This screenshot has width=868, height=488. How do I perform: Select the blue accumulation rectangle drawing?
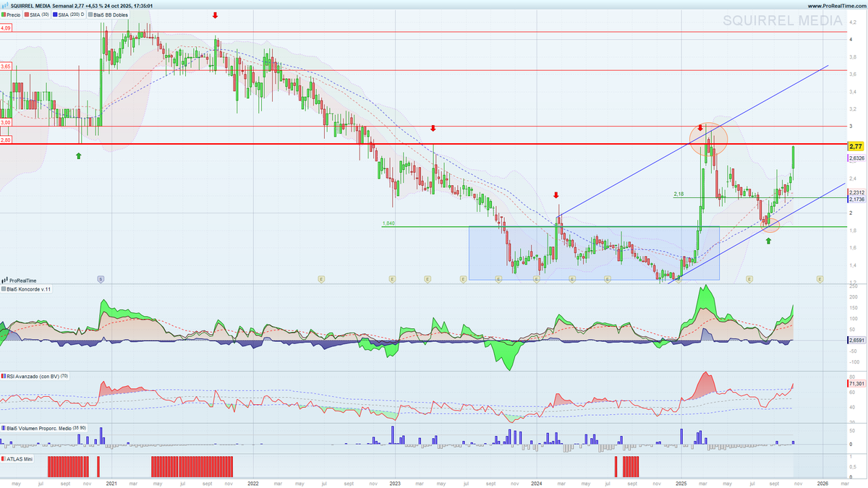594,253
